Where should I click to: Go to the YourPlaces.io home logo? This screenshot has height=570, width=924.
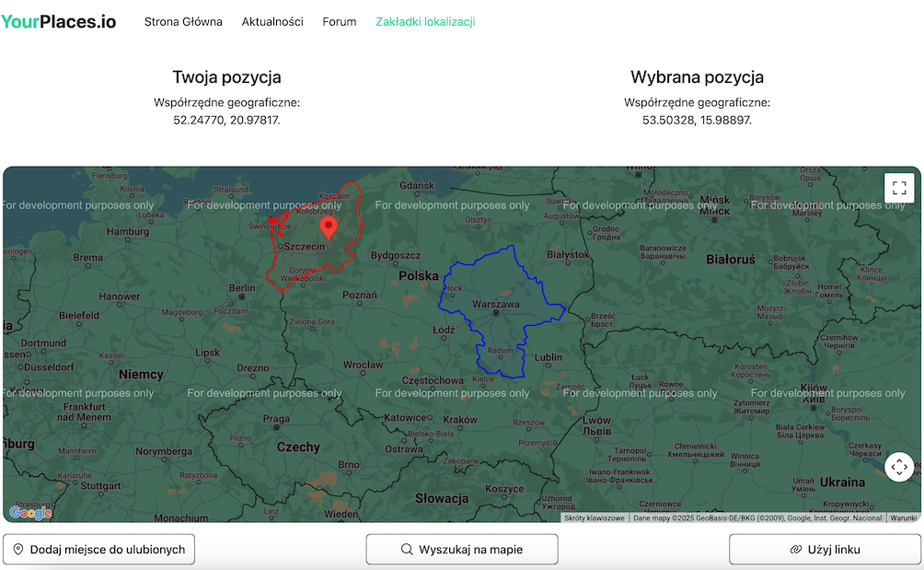click(x=59, y=21)
